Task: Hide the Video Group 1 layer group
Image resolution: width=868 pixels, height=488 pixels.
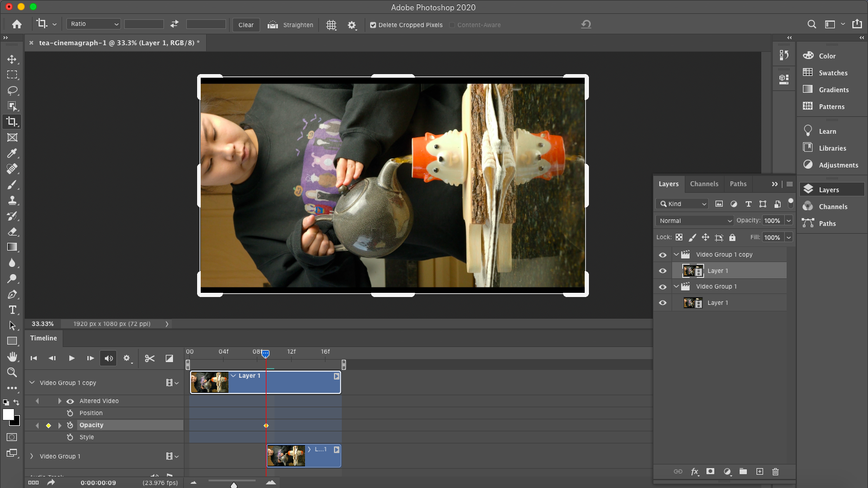Action: (662, 286)
